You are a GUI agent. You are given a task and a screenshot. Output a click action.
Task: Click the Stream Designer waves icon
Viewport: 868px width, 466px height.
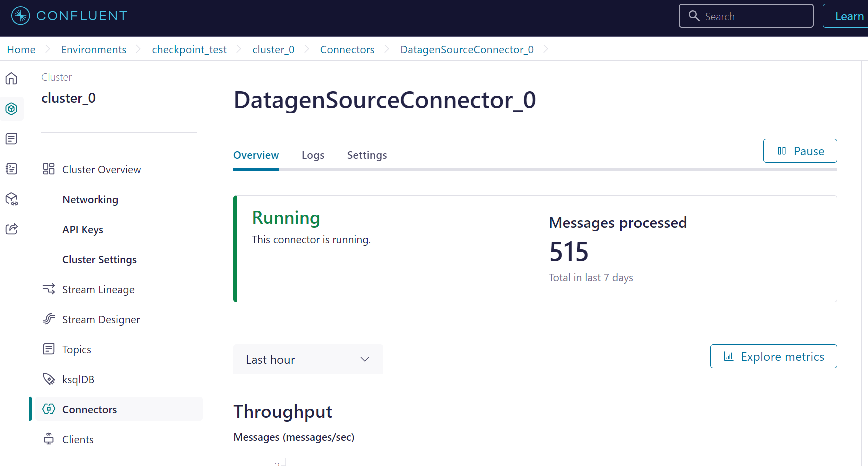coord(49,319)
